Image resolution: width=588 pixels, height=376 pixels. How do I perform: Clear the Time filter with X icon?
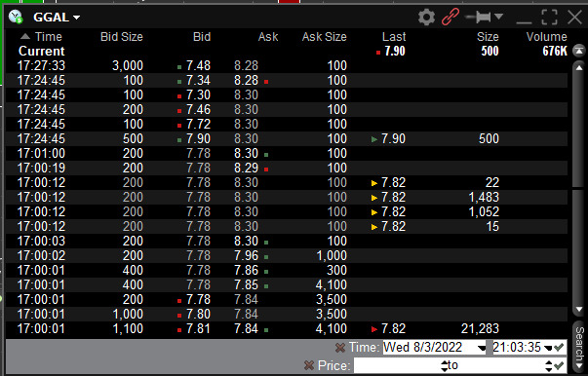coord(340,348)
